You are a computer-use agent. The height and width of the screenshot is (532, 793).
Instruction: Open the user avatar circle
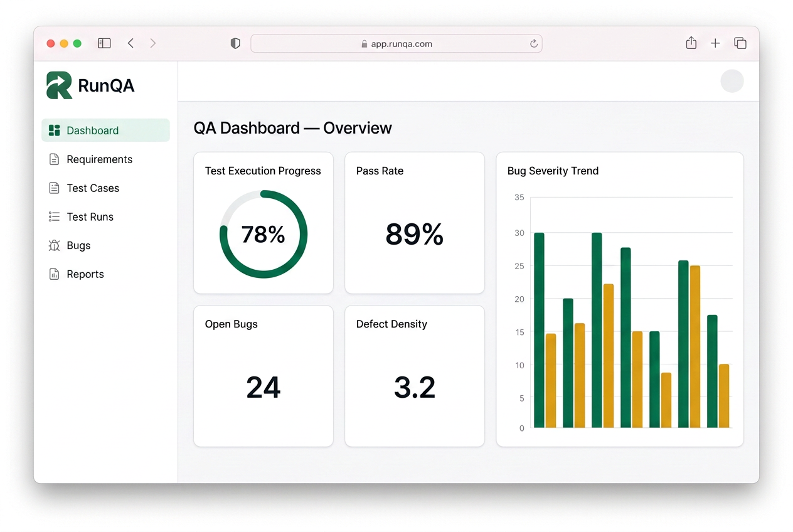point(732,81)
